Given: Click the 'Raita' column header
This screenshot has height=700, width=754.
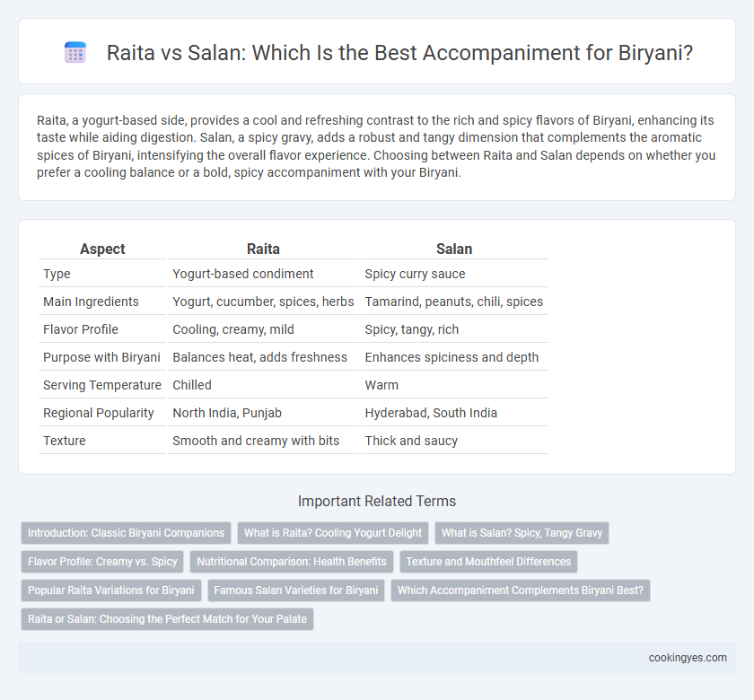Looking at the screenshot, I should [x=263, y=249].
